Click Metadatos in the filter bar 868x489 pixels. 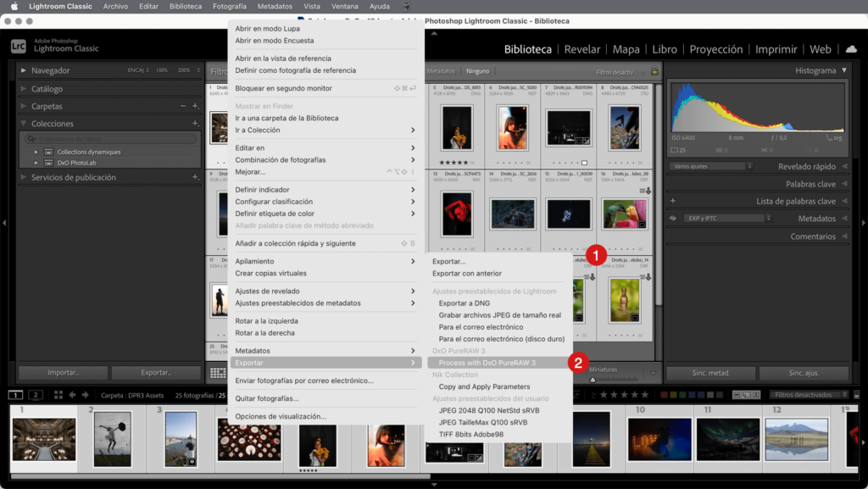point(441,71)
